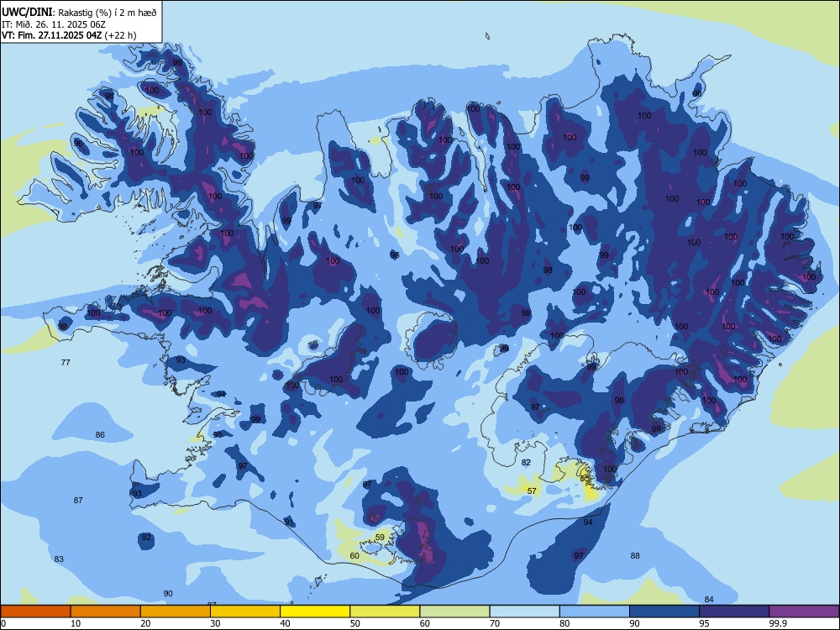Click the purple legend swatch above 99.9
This screenshot has height=630, width=840.
(x=804, y=612)
